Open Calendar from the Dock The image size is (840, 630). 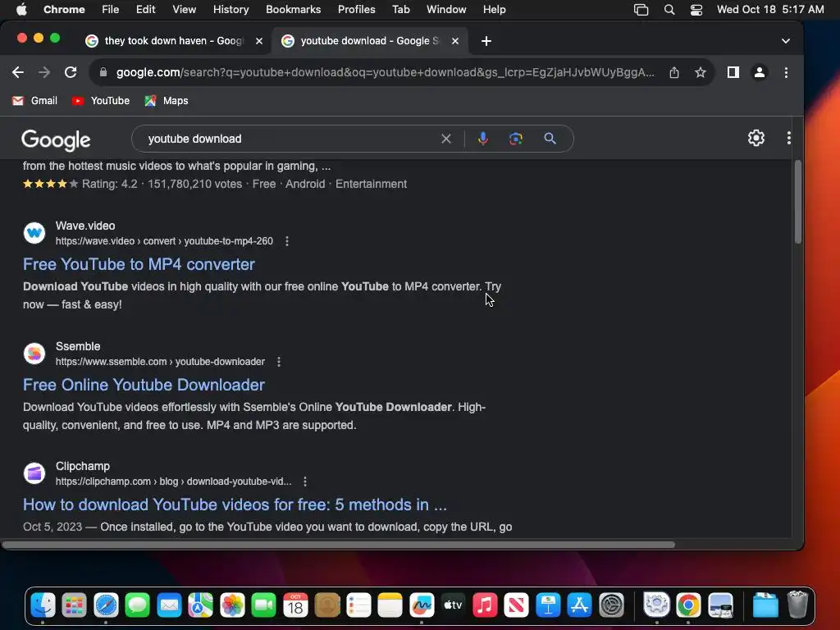click(295, 606)
